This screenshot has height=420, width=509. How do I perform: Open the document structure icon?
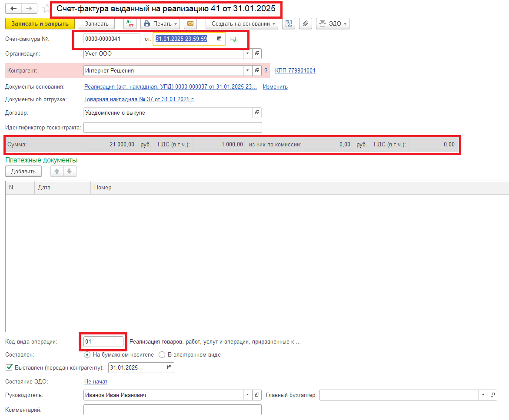(289, 24)
